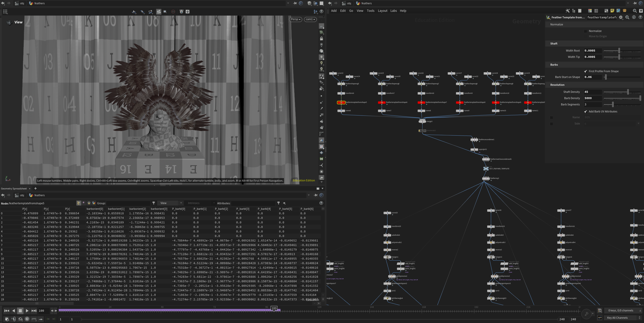Expand the View dropdown in spreadsheet
Screen dimensions: 644x323
coord(170,203)
